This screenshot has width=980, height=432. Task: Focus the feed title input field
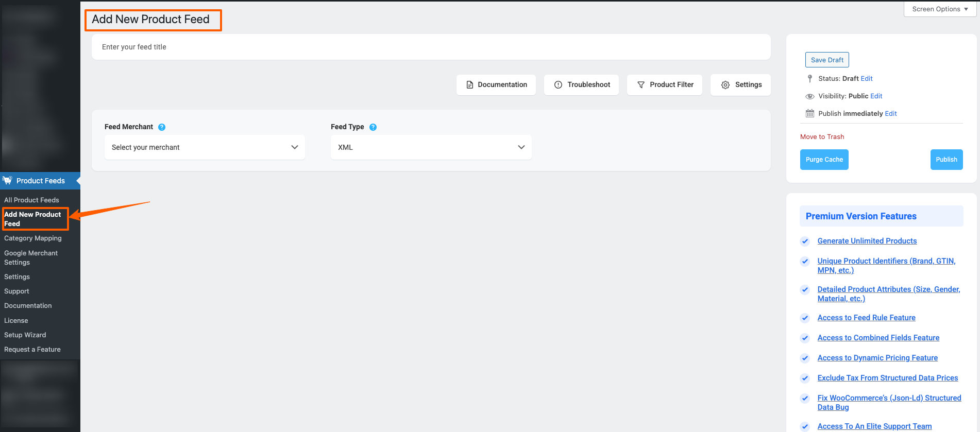[x=431, y=47]
